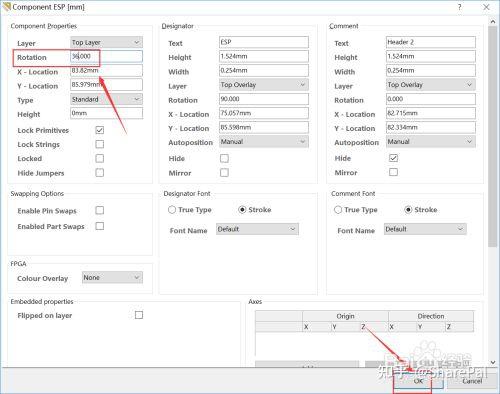Open the component Layer dropdown
This screenshot has width=500, height=394.
[107, 42]
